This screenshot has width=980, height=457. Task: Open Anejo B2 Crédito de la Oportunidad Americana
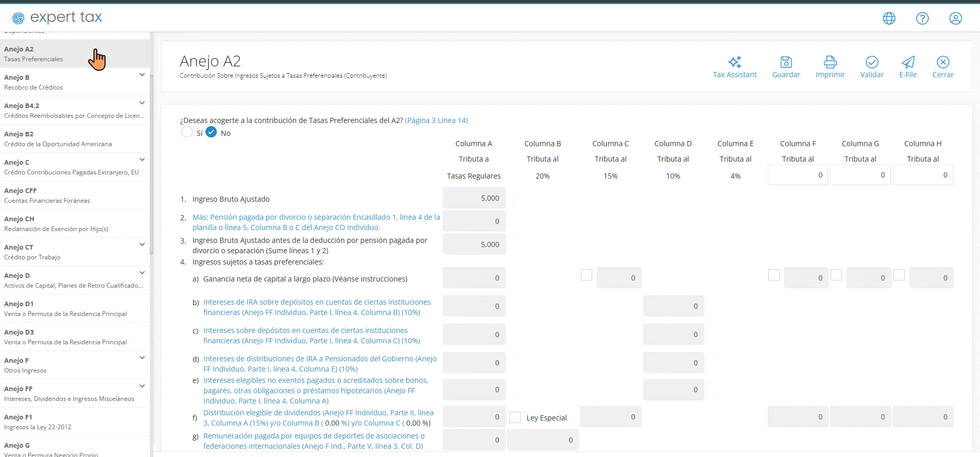tap(75, 138)
